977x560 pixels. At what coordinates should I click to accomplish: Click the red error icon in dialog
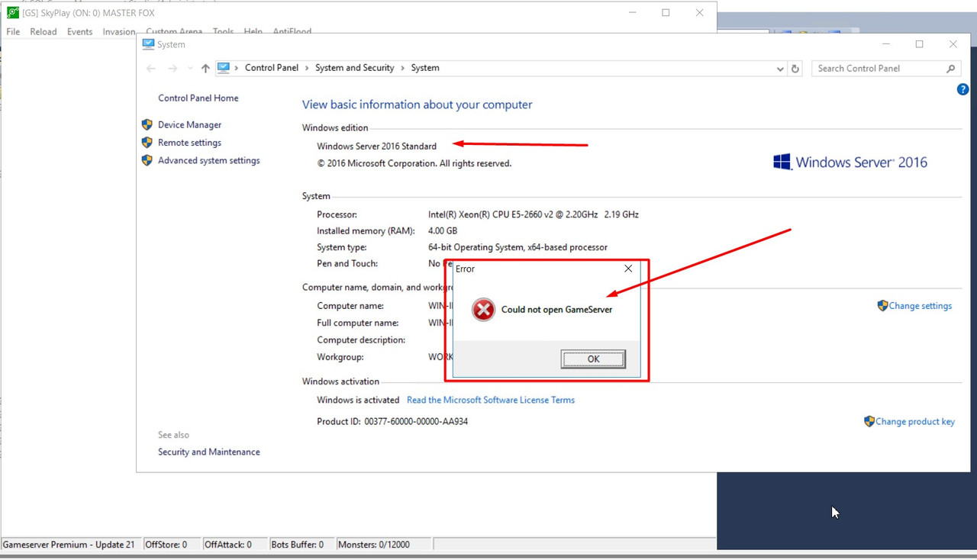click(483, 309)
